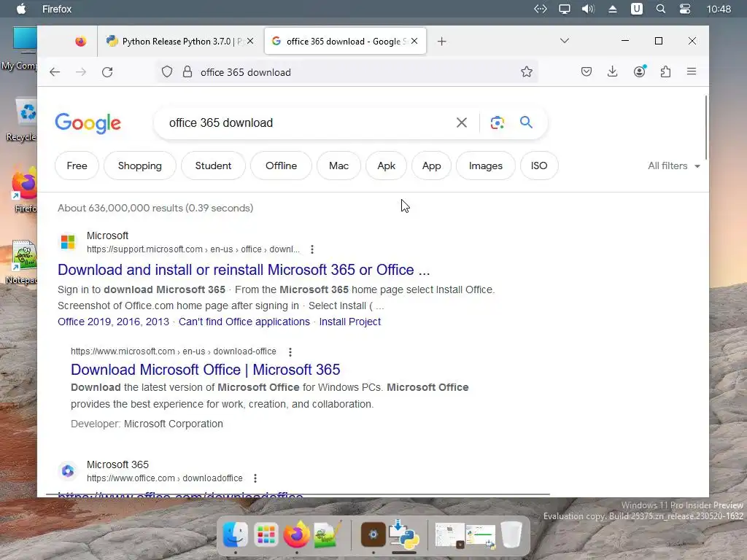This screenshot has height=560, width=747.
Task: Open the volume control in menu bar
Action: [x=589, y=9]
